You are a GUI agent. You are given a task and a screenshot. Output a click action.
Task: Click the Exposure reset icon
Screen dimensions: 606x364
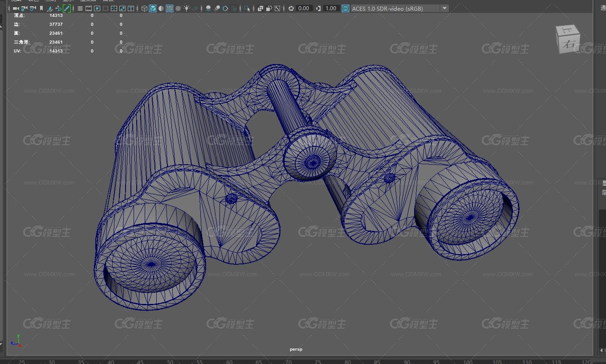pyautogui.click(x=291, y=8)
